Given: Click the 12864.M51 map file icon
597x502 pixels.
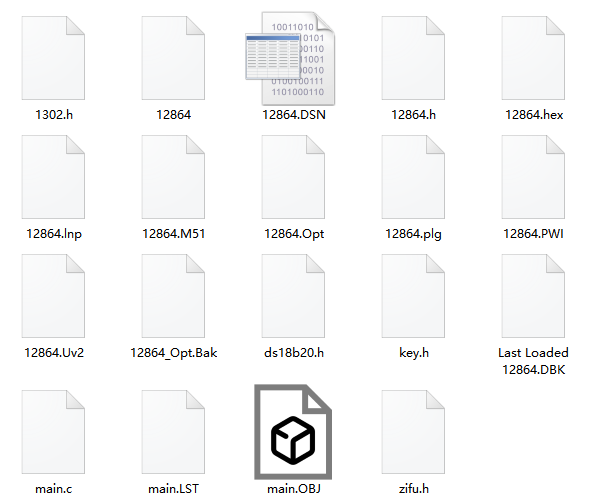Looking at the screenshot, I should coord(173,177).
